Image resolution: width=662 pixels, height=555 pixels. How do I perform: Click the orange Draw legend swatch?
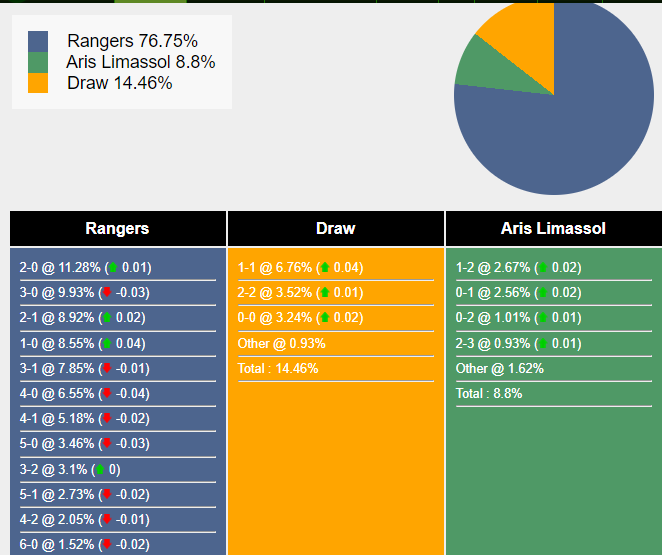click(x=38, y=83)
